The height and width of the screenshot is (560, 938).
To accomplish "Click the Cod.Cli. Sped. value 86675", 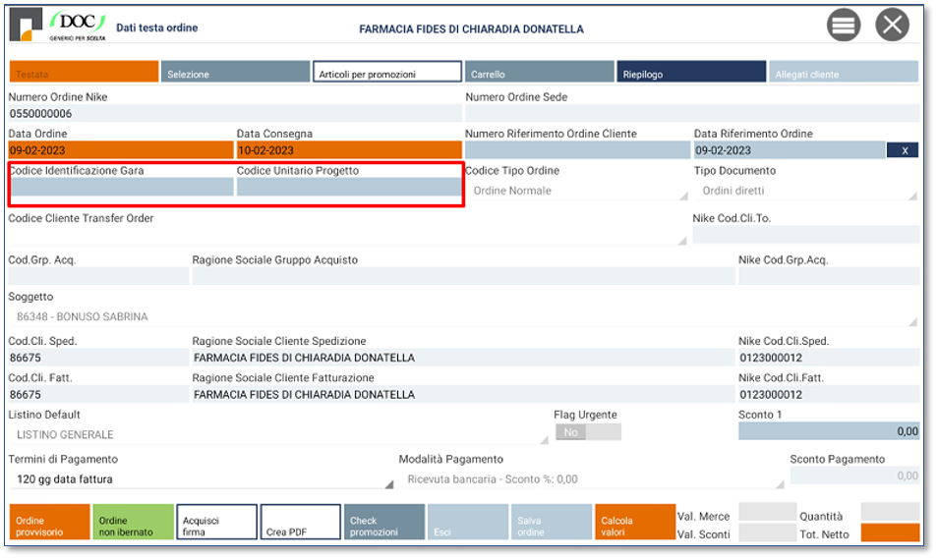I will (x=98, y=358).
